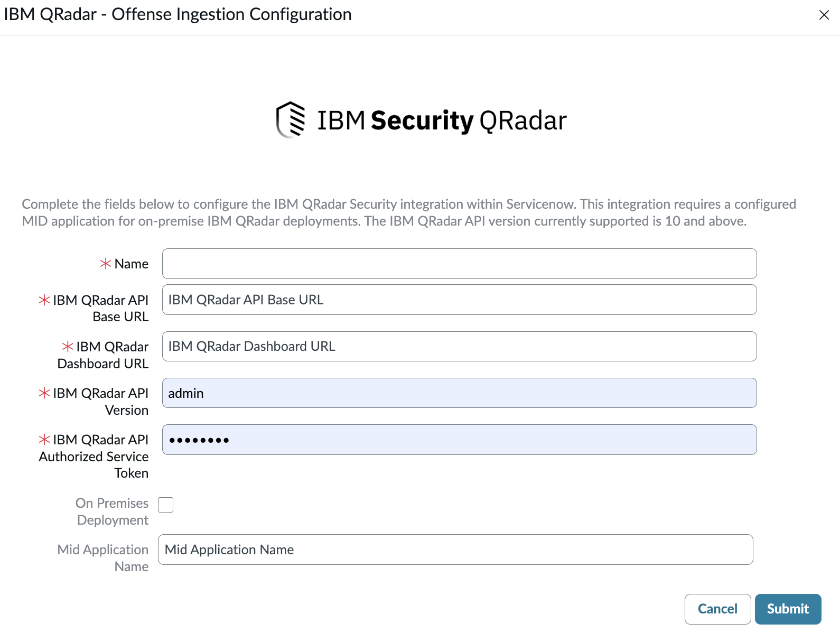The height and width of the screenshot is (633, 840).
Task: Click the API Version field containing admin
Action: (x=459, y=393)
